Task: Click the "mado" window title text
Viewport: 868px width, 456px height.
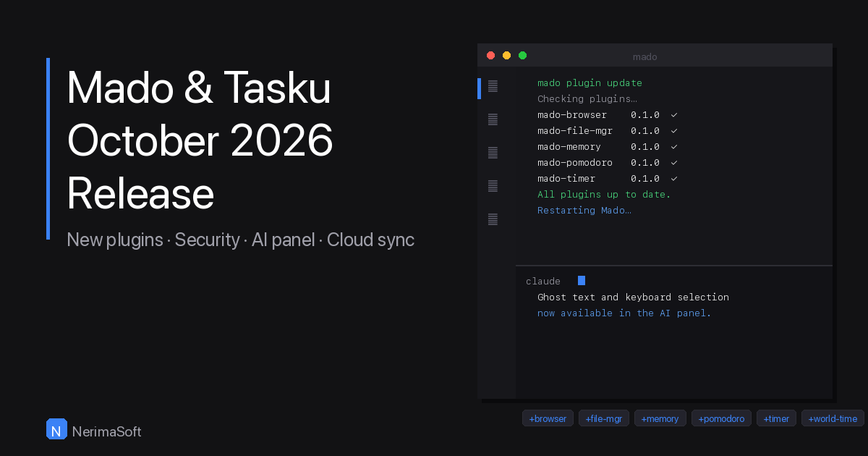Action: click(x=645, y=56)
